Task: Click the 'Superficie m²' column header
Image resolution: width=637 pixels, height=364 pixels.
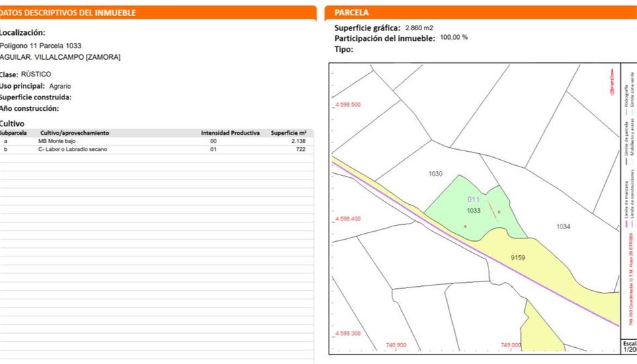Action: point(288,133)
